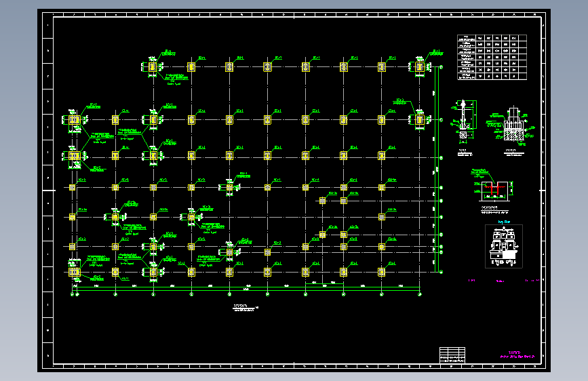This screenshot has height=381, width=588.
Task: Click the revision table near title block
Action: coord(452,355)
